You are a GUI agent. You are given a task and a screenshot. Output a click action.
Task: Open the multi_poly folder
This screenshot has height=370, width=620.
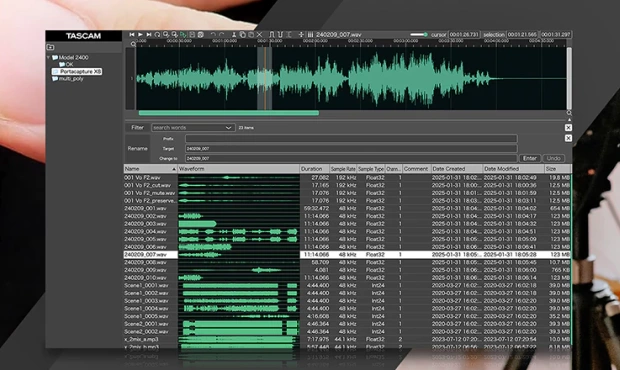pyautogui.click(x=68, y=79)
